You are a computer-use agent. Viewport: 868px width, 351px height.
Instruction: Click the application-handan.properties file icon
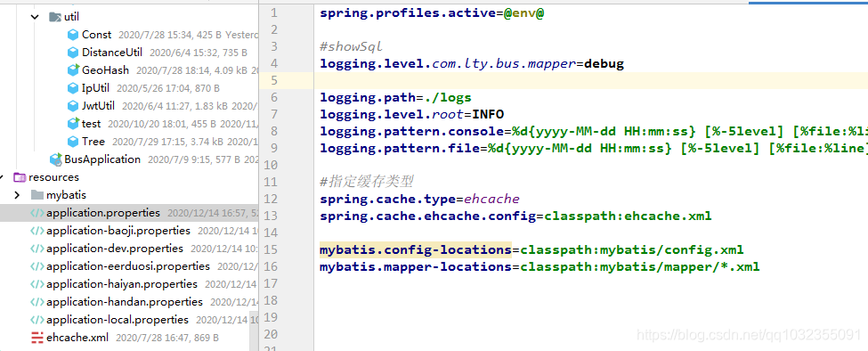tap(37, 302)
